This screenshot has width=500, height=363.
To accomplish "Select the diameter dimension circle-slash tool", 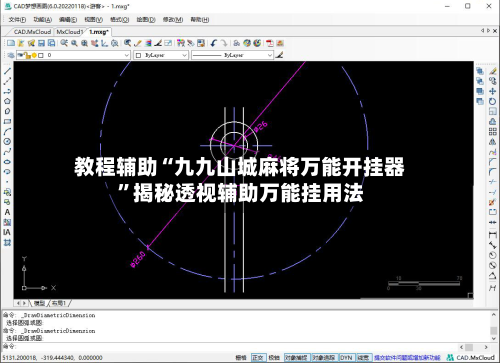I will tap(492, 265).
